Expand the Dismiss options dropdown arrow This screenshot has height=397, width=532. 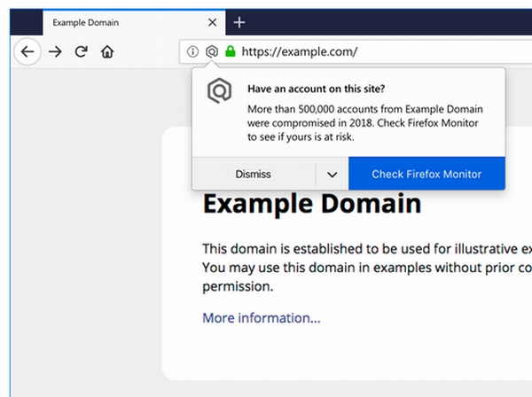tap(332, 175)
